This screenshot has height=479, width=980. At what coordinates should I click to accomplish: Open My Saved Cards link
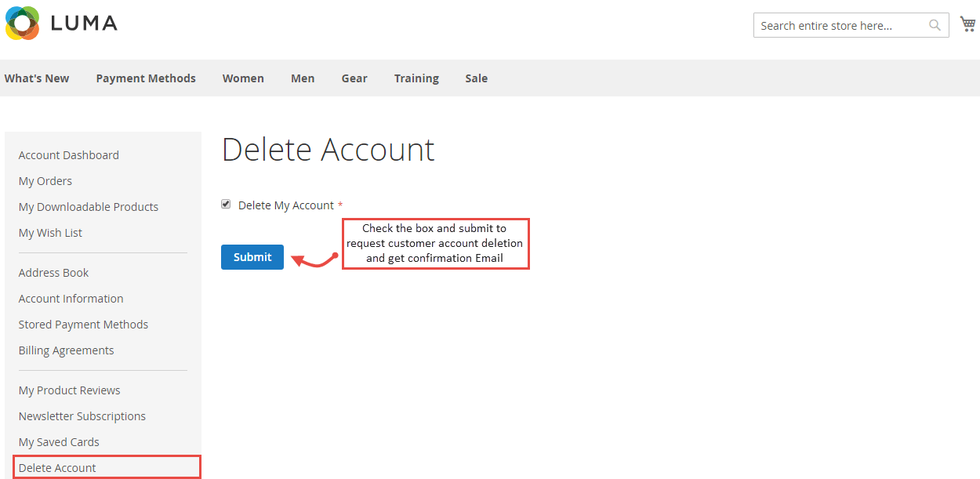[59, 442]
